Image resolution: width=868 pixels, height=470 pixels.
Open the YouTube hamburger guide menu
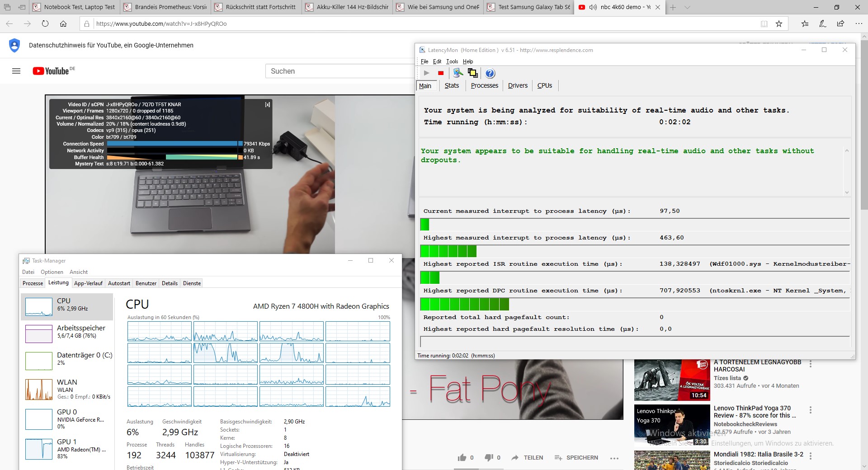(16, 71)
